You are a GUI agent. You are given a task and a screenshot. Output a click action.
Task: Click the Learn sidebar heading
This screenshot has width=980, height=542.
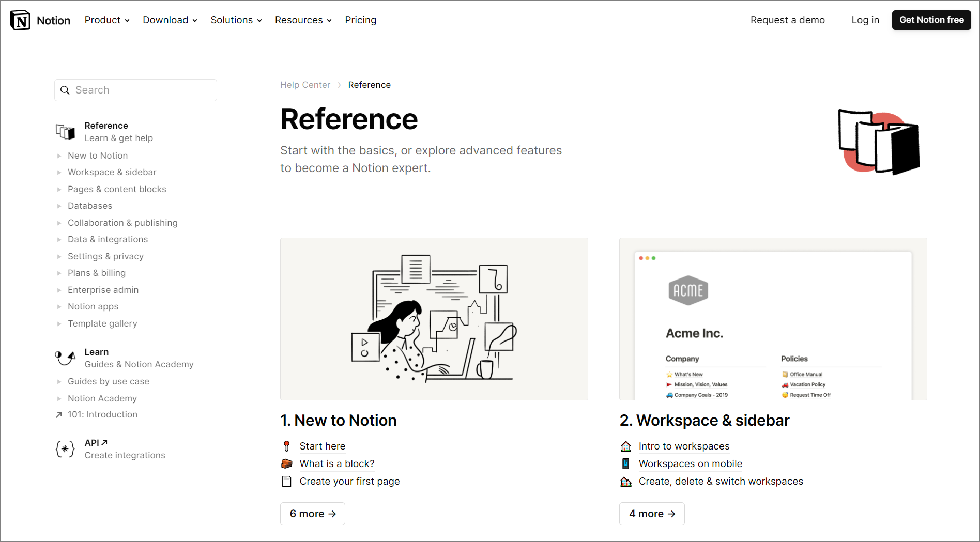pos(97,352)
